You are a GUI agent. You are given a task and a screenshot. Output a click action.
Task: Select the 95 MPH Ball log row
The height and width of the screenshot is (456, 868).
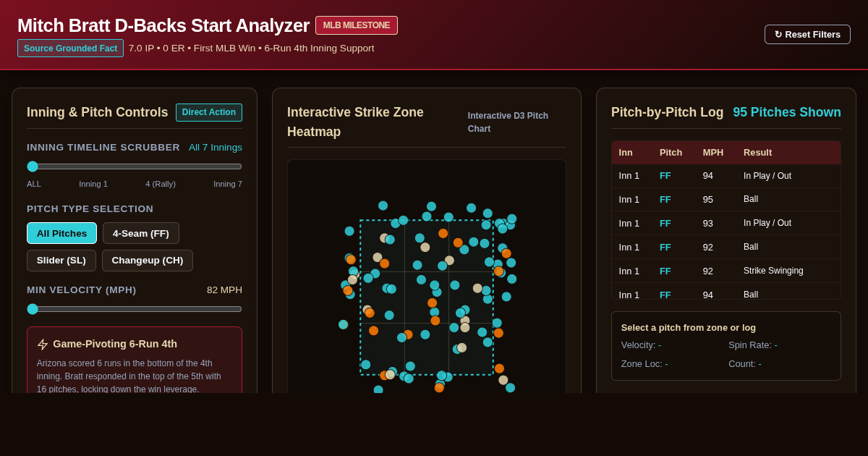point(726,199)
